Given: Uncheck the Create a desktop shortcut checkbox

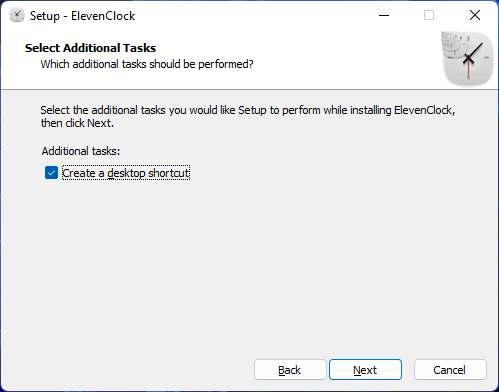Looking at the screenshot, I should click(51, 173).
